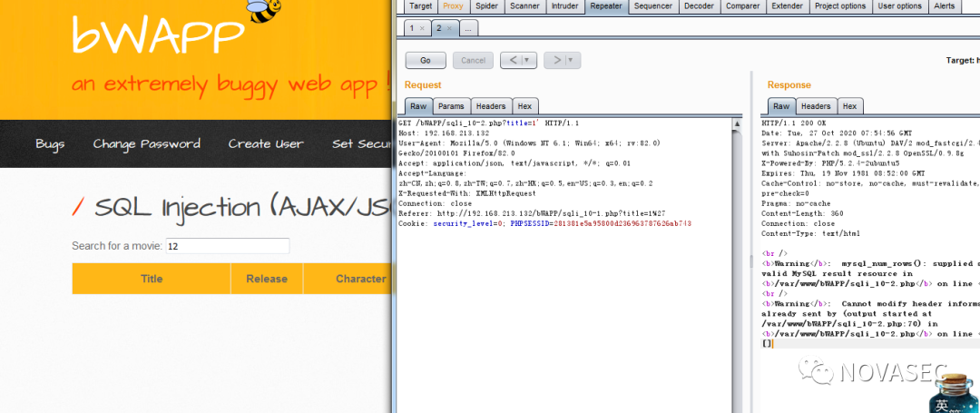Image resolution: width=980 pixels, height=413 pixels.
Task: Click the Content-Length: 360 response header
Action: tap(802, 213)
